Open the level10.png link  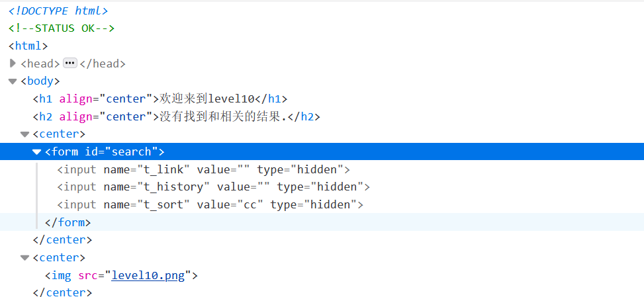click(148, 275)
